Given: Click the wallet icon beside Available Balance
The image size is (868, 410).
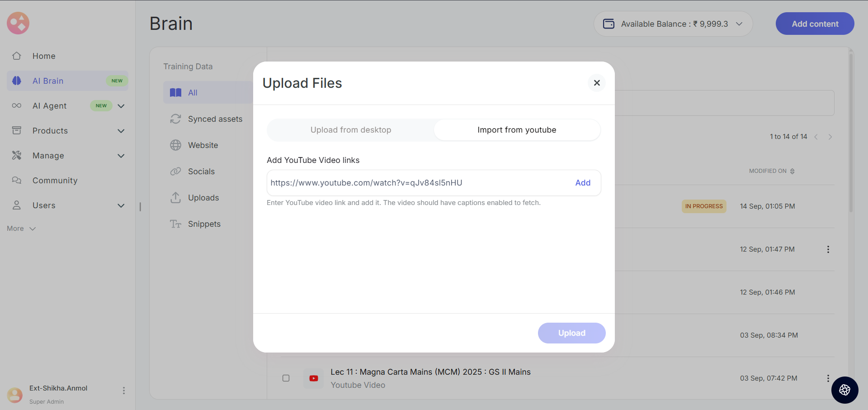Looking at the screenshot, I should (x=609, y=24).
